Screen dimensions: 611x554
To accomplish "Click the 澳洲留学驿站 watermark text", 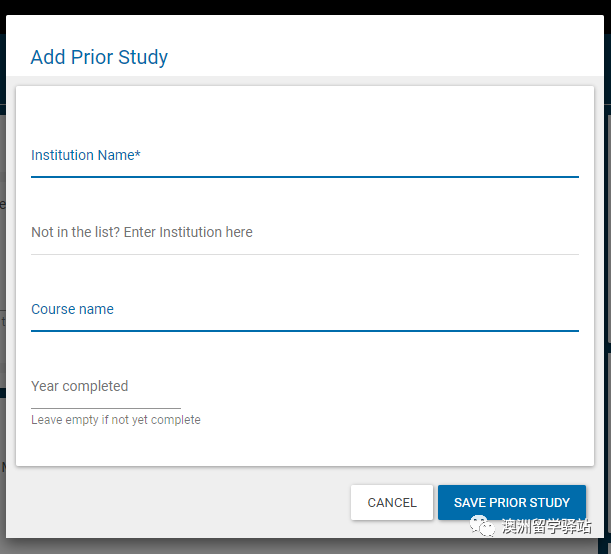I will (546, 527).
